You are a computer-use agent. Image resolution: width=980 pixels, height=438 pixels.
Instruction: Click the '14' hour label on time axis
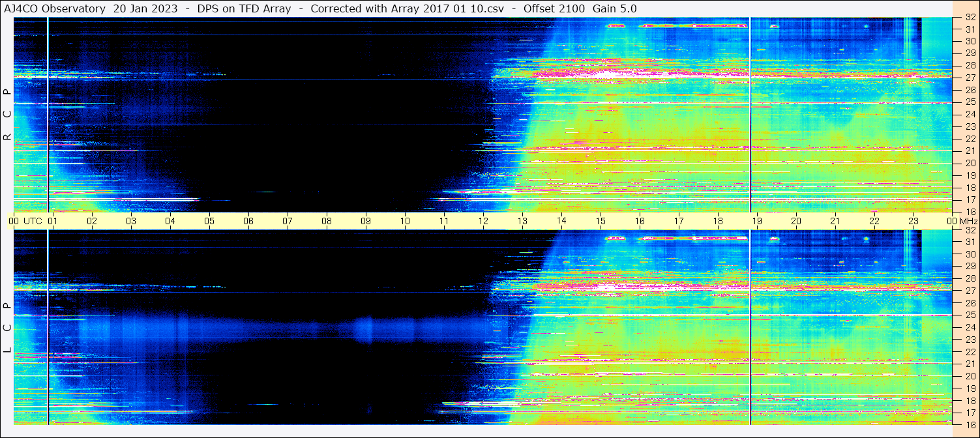pyautogui.click(x=561, y=221)
